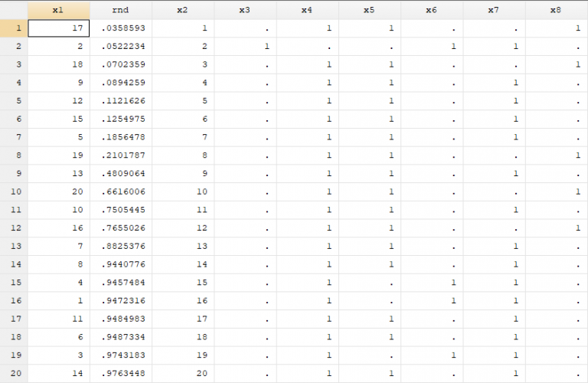Click the x2 column header
This screenshot has height=383, width=588.
tap(182, 10)
